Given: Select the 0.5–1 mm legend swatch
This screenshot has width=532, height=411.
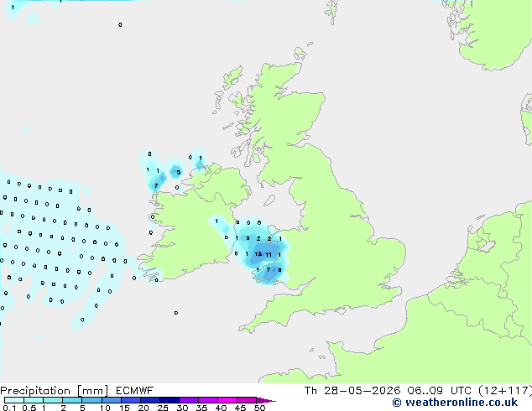Looking at the screenshot, I should 34,400.
